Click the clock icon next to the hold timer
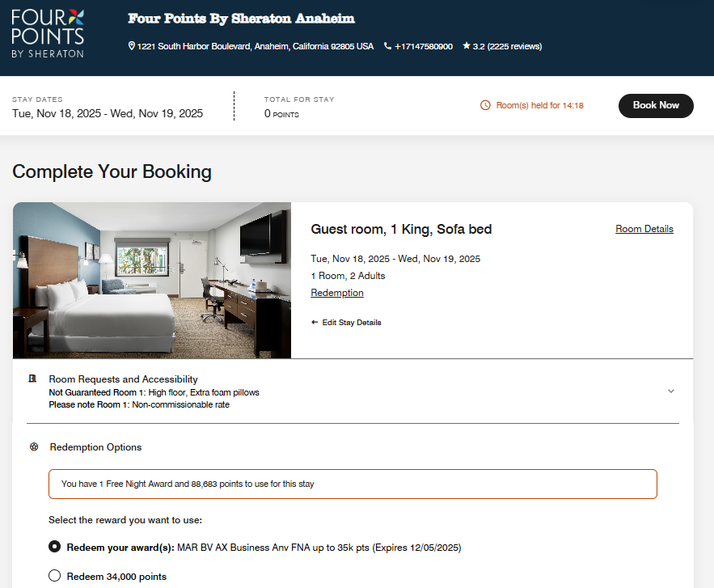 point(486,105)
